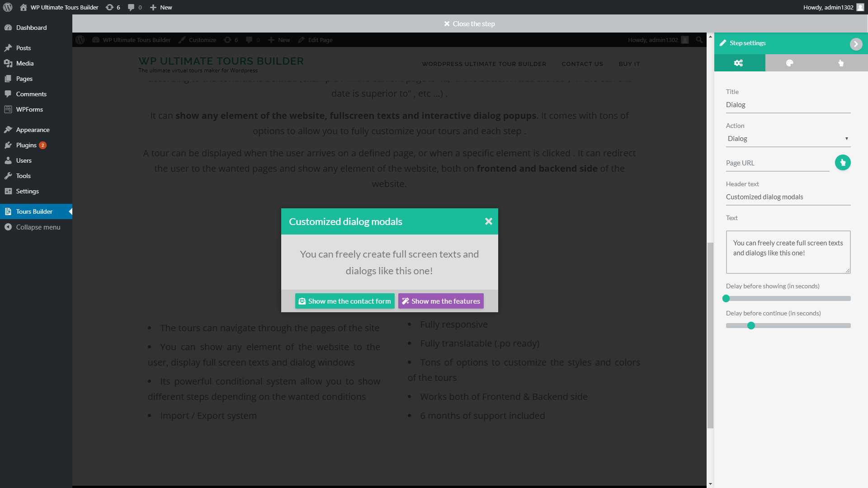This screenshot has height=488, width=868.
Task: Open Tours Builder in the sidebar
Action: point(34,211)
